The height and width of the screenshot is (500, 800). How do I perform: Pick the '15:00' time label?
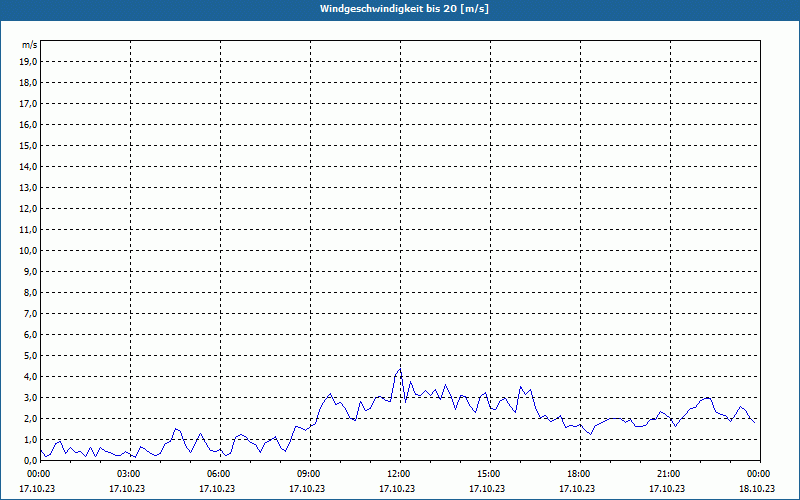pyautogui.click(x=489, y=474)
